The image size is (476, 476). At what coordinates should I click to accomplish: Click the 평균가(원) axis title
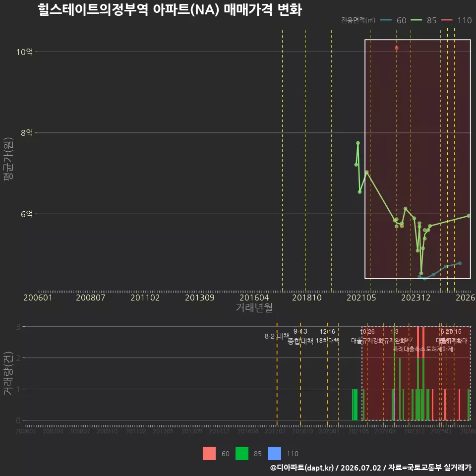(x=8, y=159)
